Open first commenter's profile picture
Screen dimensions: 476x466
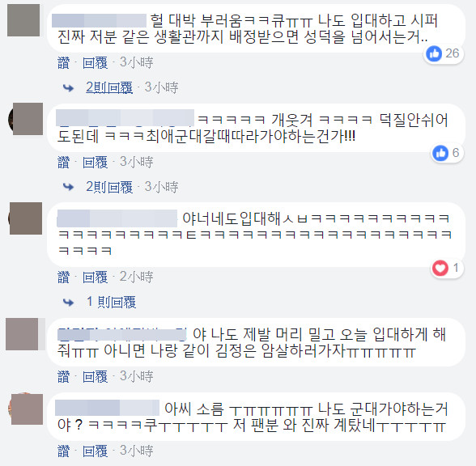pyautogui.click(x=23, y=20)
